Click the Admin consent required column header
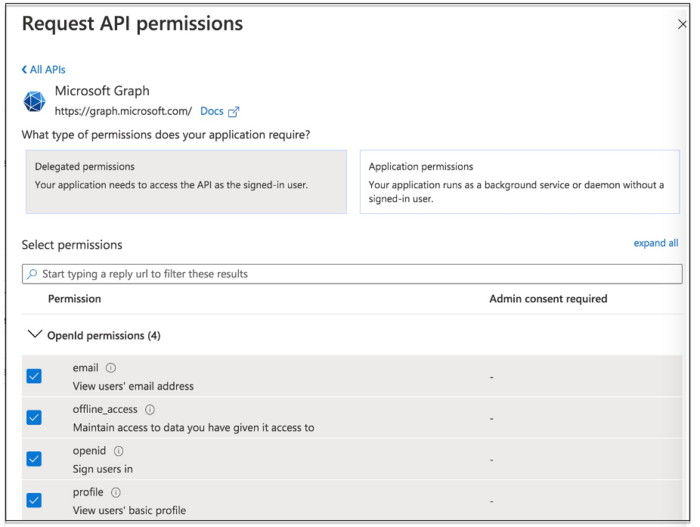 (548, 299)
